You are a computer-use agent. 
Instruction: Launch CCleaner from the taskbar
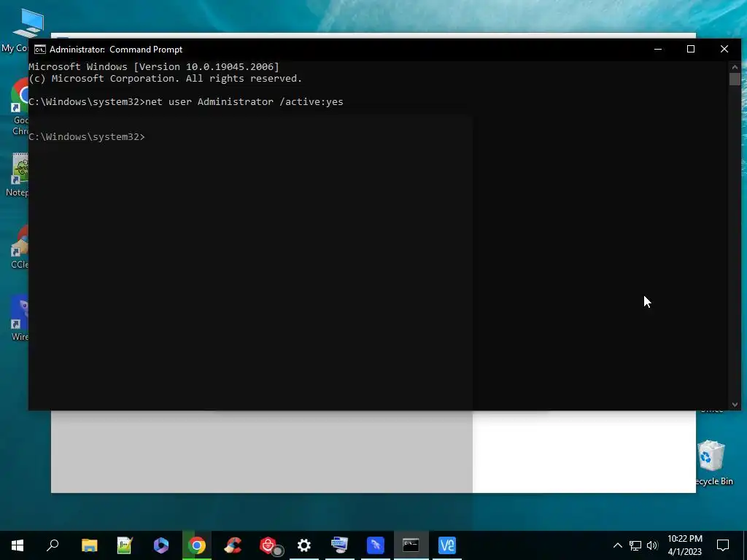click(233, 545)
